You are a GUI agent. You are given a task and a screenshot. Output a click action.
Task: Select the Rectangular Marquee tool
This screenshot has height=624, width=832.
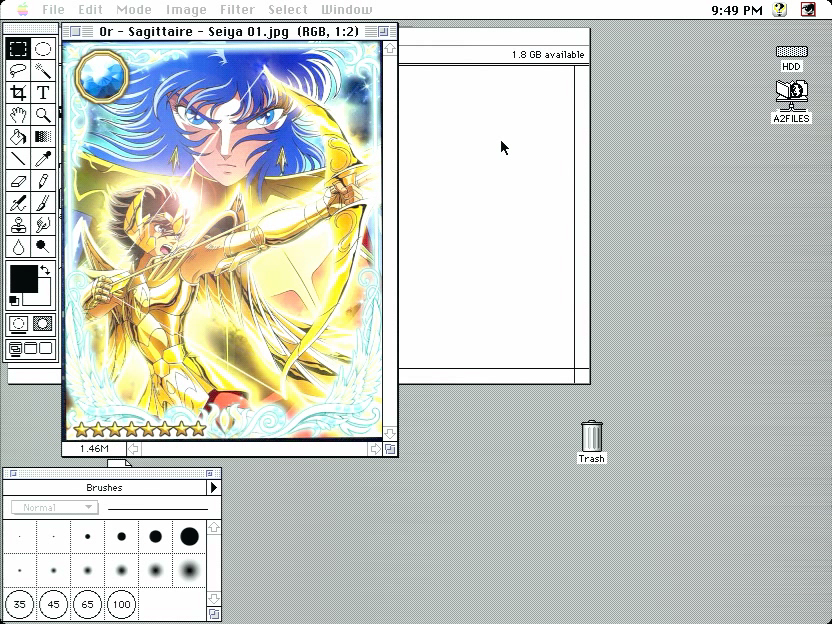pyautogui.click(x=18, y=48)
